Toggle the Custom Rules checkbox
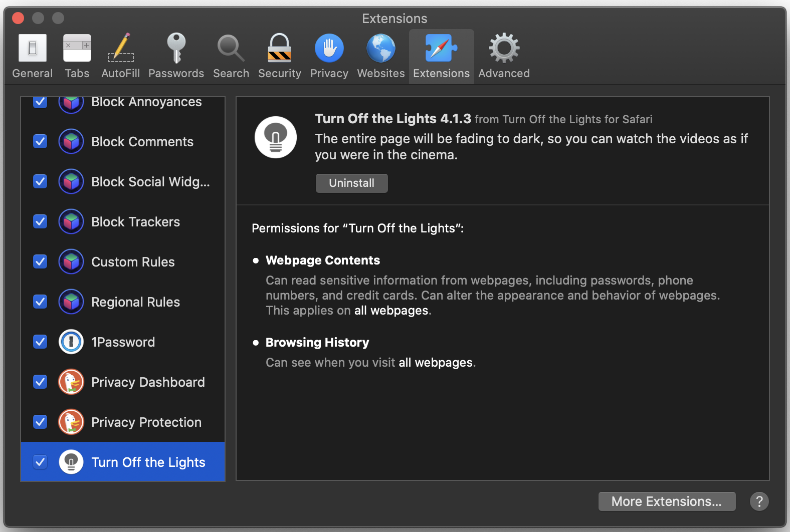Viewport: 790px width, 532px height. pyautogui.click(x=40, y=261)
